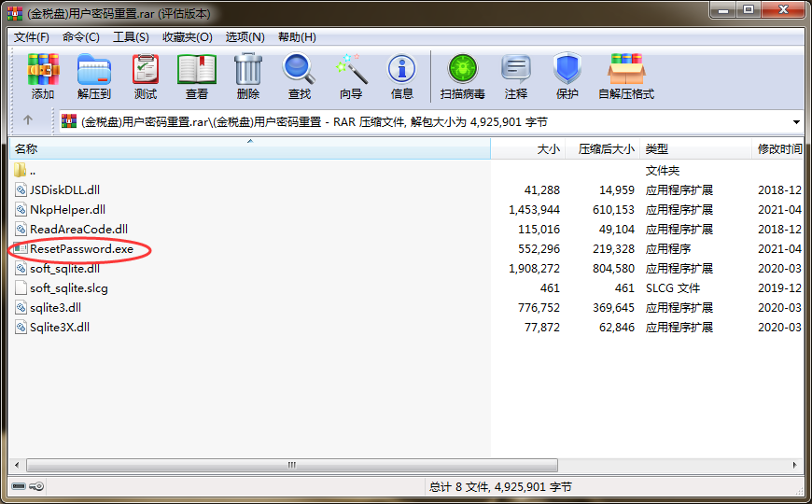Click the key icon in status bar
This screenshot has height=504, width=812.
click(36, 486)
